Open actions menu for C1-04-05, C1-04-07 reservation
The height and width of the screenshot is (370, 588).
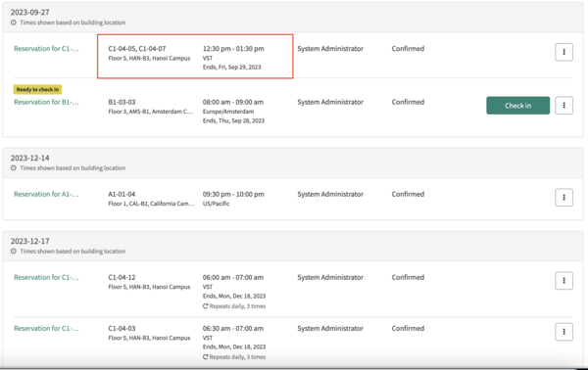click(x=563, y=52)
